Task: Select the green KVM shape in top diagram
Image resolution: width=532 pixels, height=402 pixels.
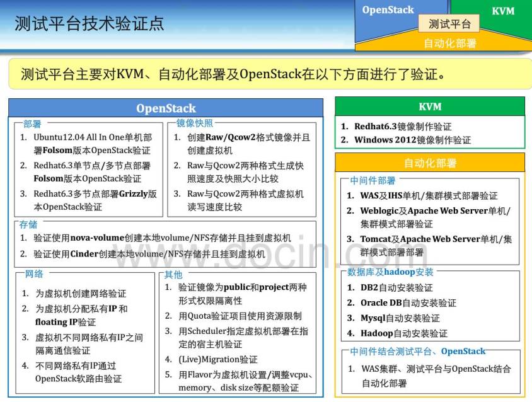Action: [502, 11]
